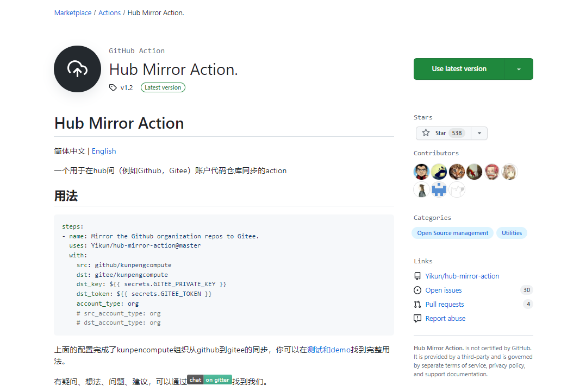Click the Latest version badge
The height and width of the screenshot is (392, 561).
pyautogui.click(x=163, y=87)
